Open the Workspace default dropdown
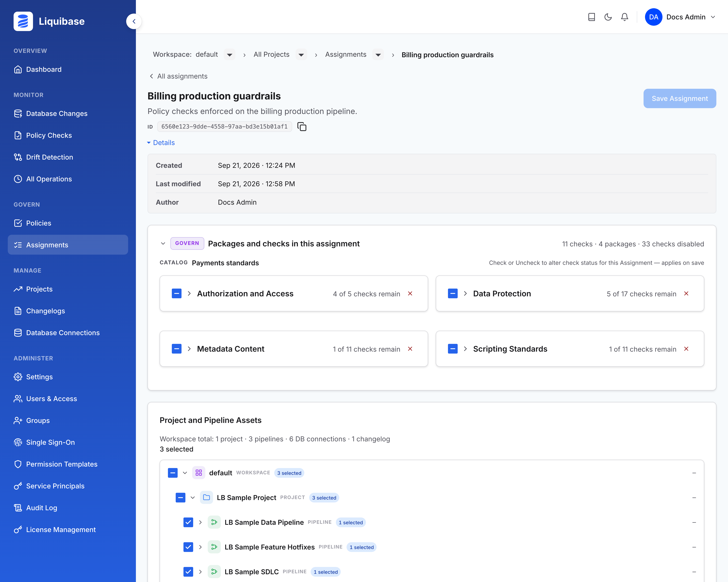Image resolution: width=728 pixels, height=582 pixels. (230, 55)
